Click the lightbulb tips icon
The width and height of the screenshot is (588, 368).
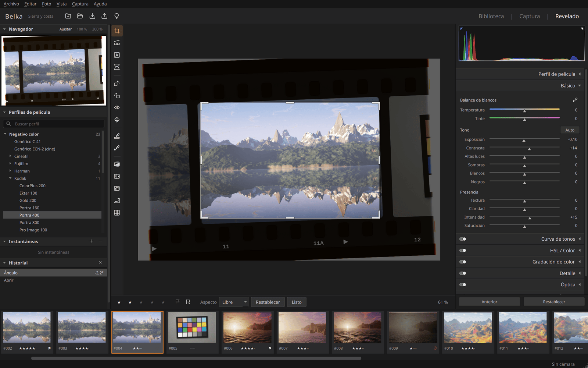coord(116,16)
